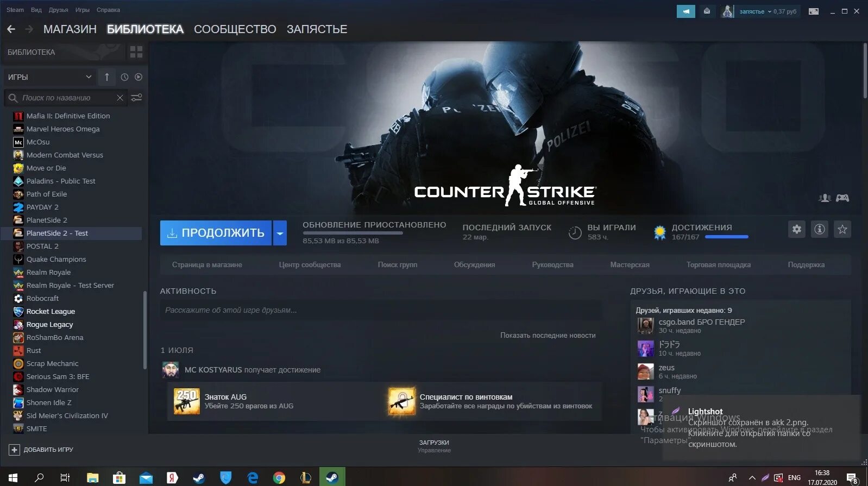This screenshot has height=486, width=868.
Task: Select Path of Exile in the library
Action: [47, 194]
